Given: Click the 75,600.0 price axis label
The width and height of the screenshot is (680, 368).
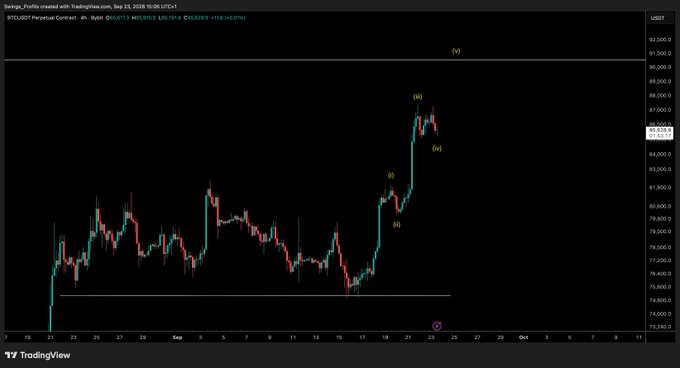Looking at the screenshot, I should (x=660, y=287).
